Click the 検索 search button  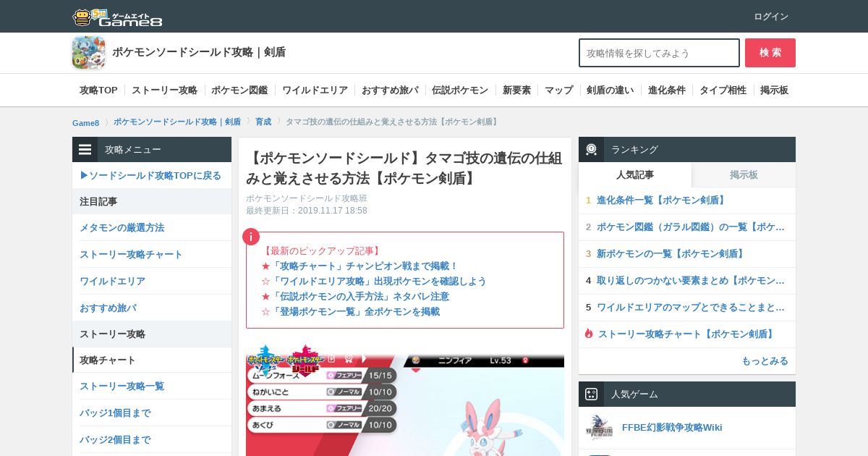click(x=770, y=53)
